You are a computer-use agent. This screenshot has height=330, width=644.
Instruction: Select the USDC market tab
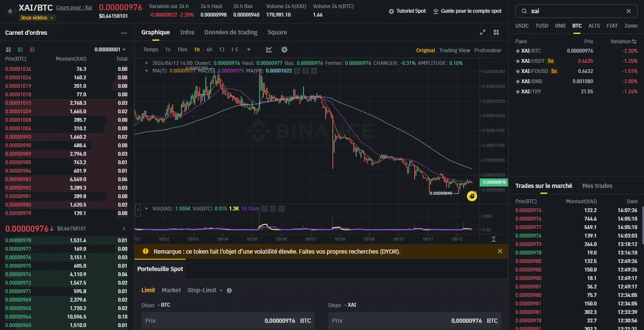tap(522, 25)
